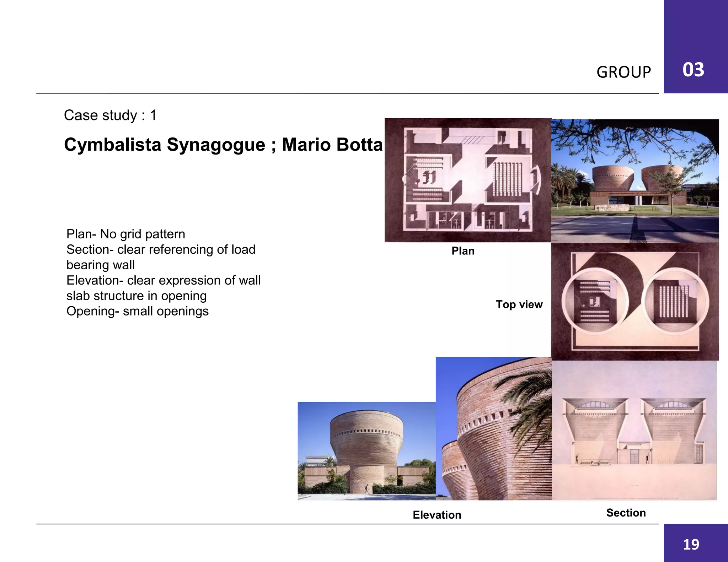Click the 'Opening- small openings' line
728x562 pixels.
point(138,311)
